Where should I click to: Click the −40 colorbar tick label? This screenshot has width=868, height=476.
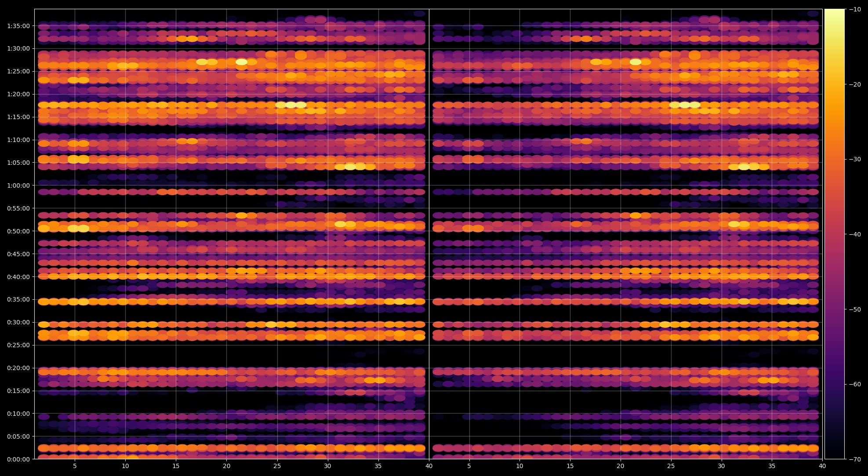click(855, 234)
